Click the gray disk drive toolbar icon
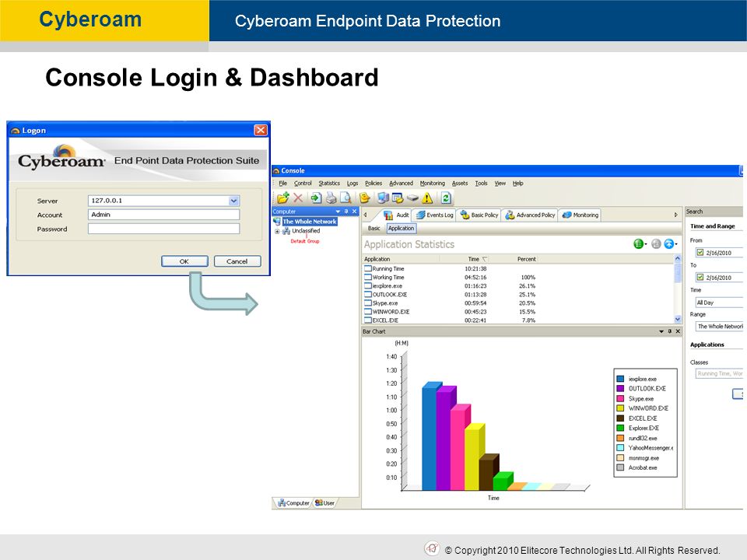 [x=412, y=198]
